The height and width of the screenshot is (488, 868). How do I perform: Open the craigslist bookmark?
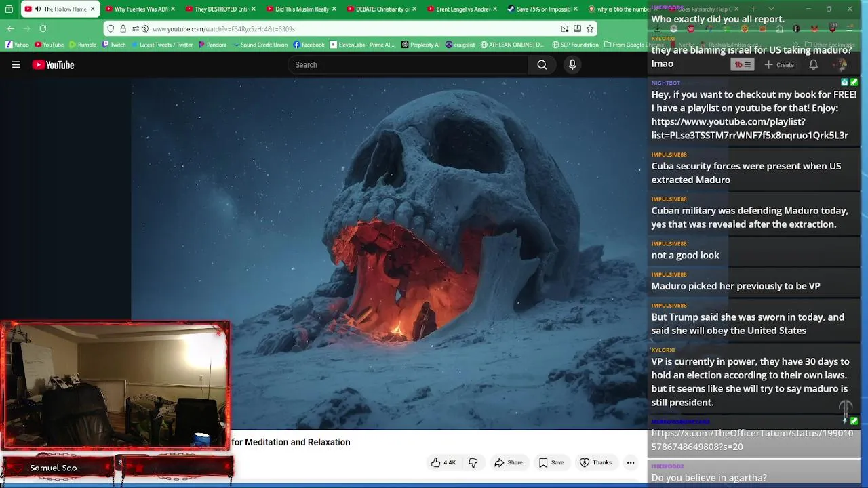[460, 45]
